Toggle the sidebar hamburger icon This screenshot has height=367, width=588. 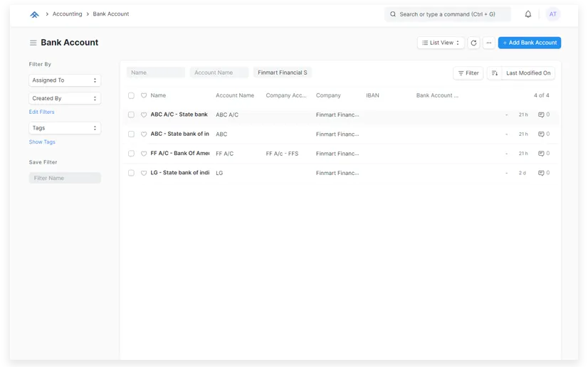33,43
